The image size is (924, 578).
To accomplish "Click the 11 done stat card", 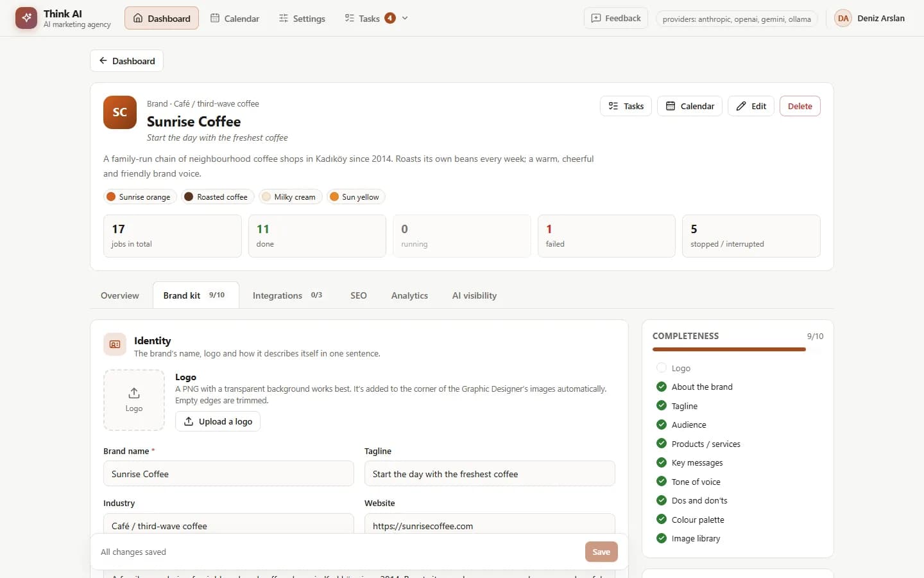I will (x=317, y=236).
